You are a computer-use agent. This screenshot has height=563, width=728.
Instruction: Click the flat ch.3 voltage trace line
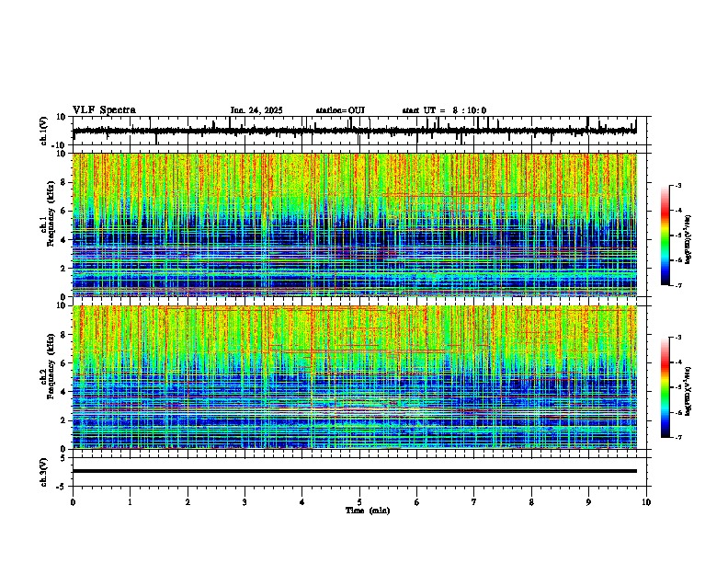pos(354,471)
